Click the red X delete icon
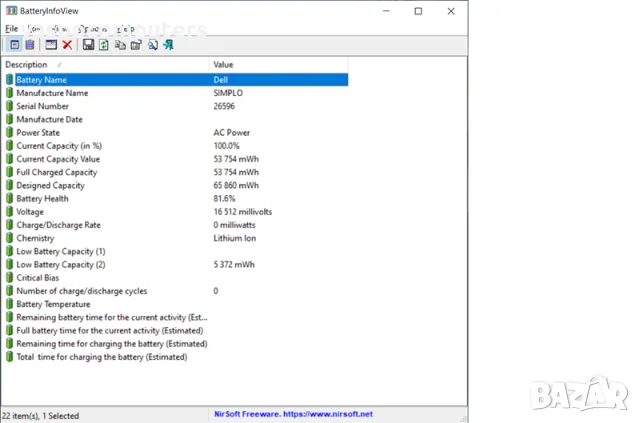The width and height of the screenshot is (640, 423). coord(67,45)
